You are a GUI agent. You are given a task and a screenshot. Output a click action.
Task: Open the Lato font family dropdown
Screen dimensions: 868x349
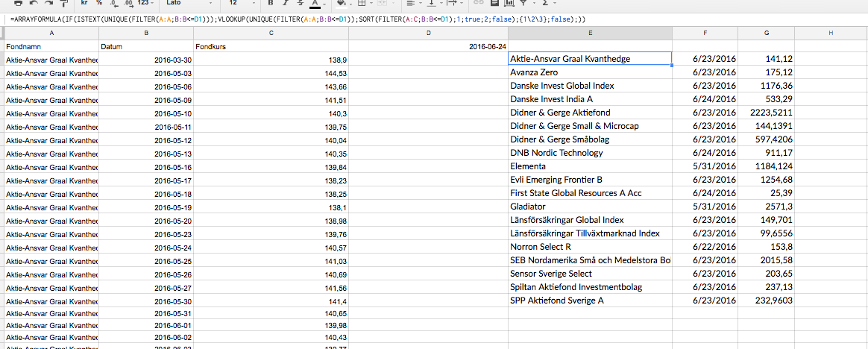click(x=189, y=3)
